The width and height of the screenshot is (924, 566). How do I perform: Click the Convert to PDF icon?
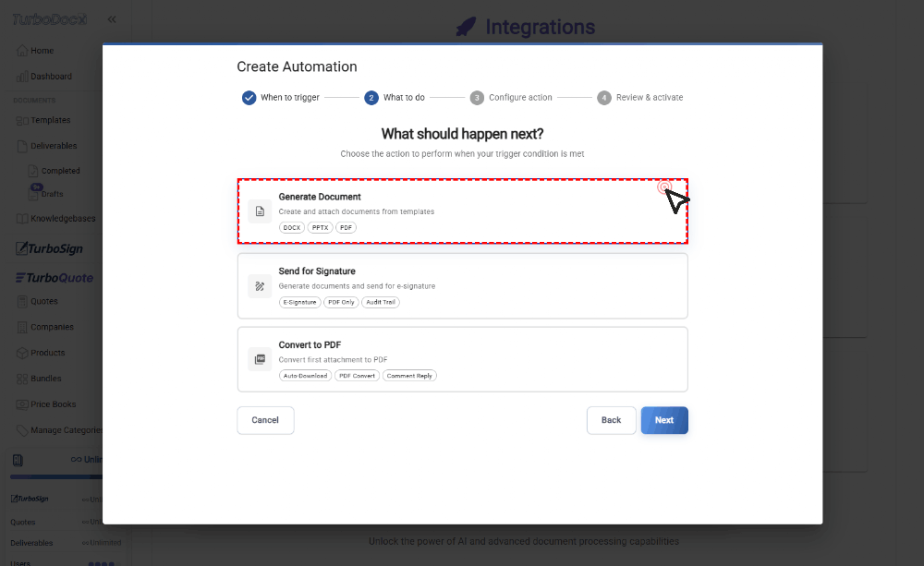click(260, 359)
